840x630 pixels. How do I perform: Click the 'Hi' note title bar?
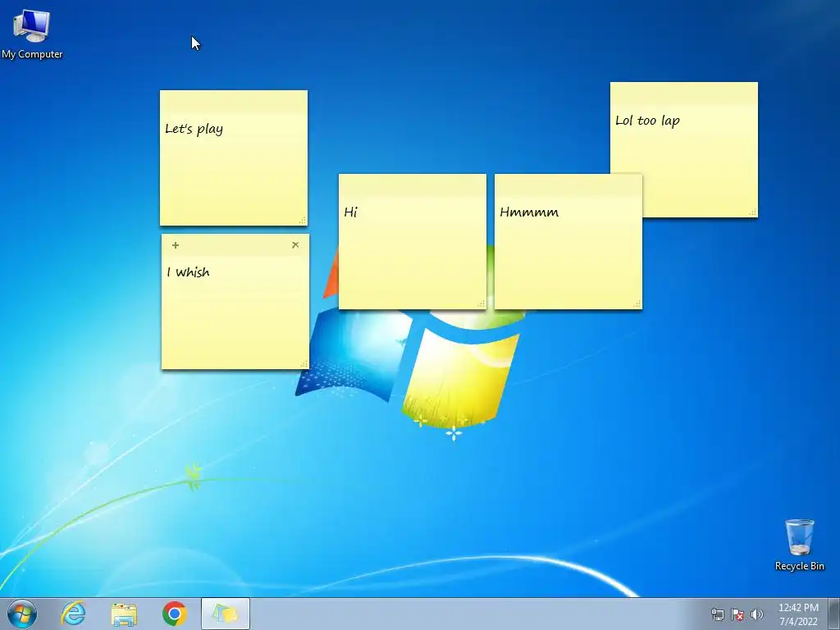click(413, 185)
